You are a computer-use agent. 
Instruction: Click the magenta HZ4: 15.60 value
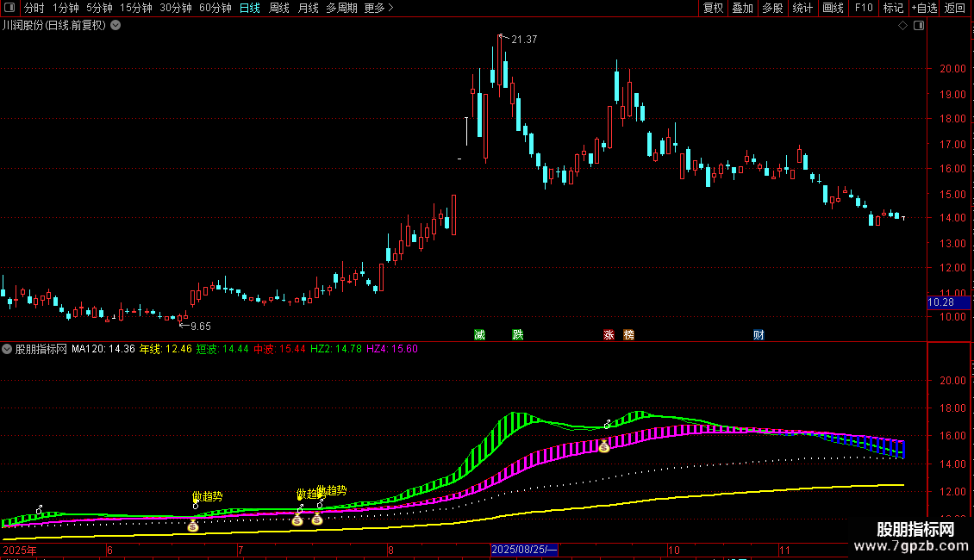[392, 349]
